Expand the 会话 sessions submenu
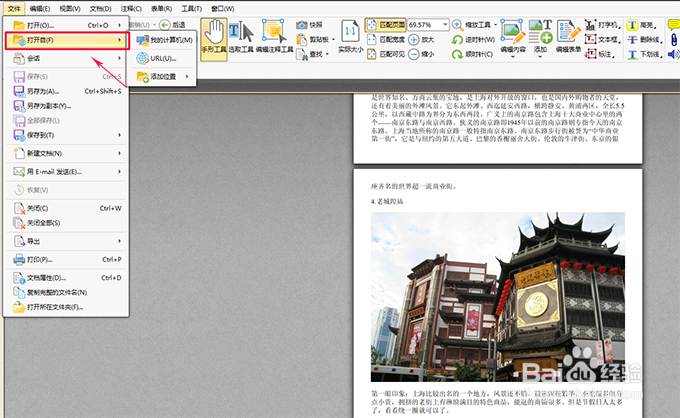Image resolution: width=680 pixels, height=418 pixels. pyautogui.click(x=67, y=58)
